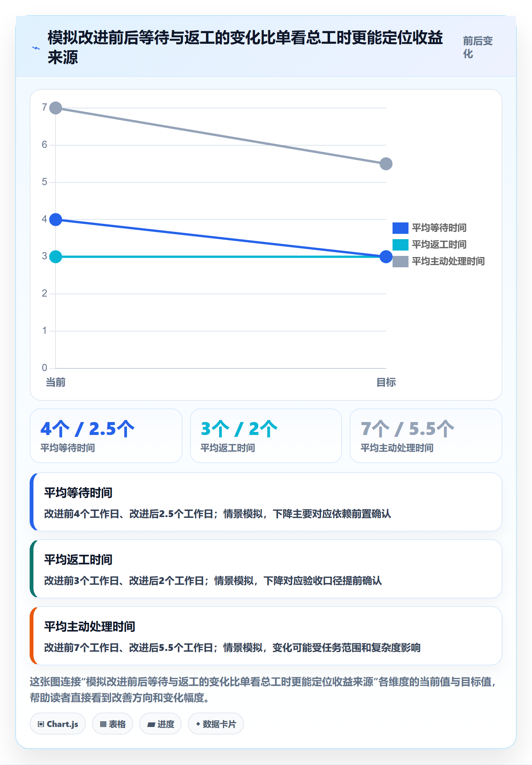
Task: Click the y-axis label 0
Action: point(44,368)
